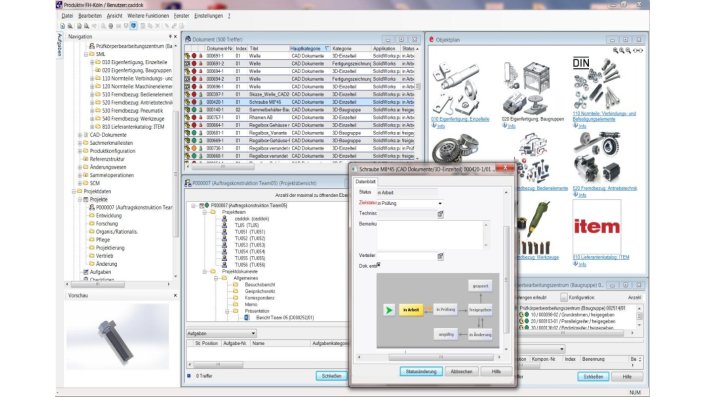Viewport: 705px width, 397px height.
Task: Click the Aufgaben icon in the Navigation tree
Action: (86, 272)
